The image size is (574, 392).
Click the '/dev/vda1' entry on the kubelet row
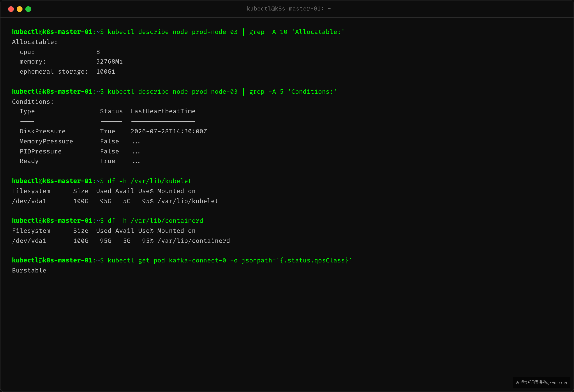point(29,201)
